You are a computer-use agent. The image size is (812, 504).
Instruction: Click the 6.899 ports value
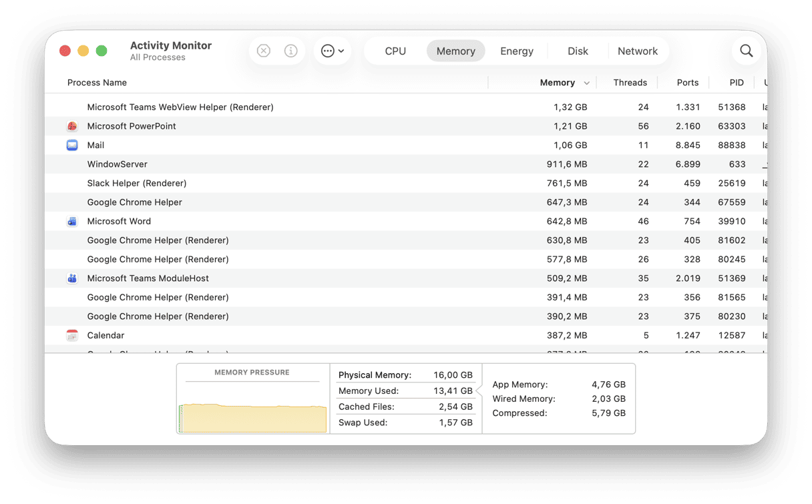[688, 164]
